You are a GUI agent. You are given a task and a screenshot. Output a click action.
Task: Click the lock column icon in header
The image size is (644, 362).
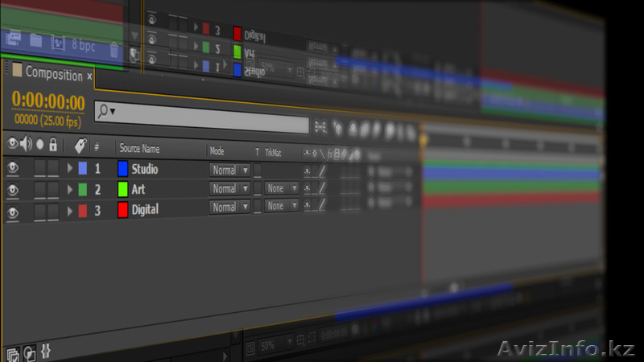pos(53,146)
